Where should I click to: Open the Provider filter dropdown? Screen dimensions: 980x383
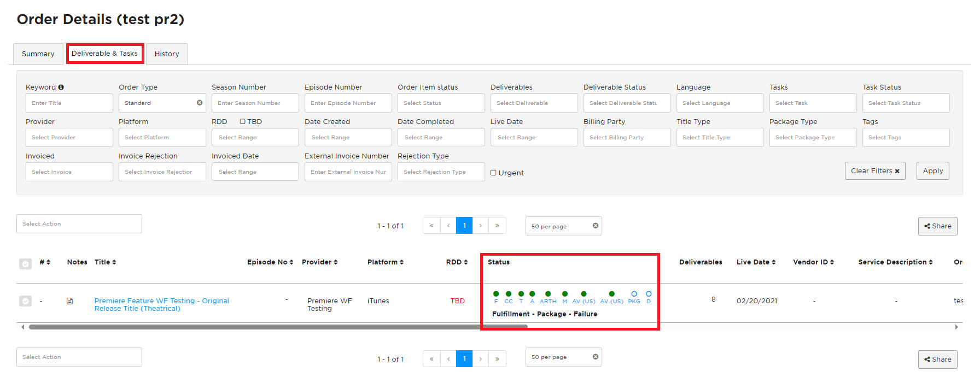click(69, 137)
